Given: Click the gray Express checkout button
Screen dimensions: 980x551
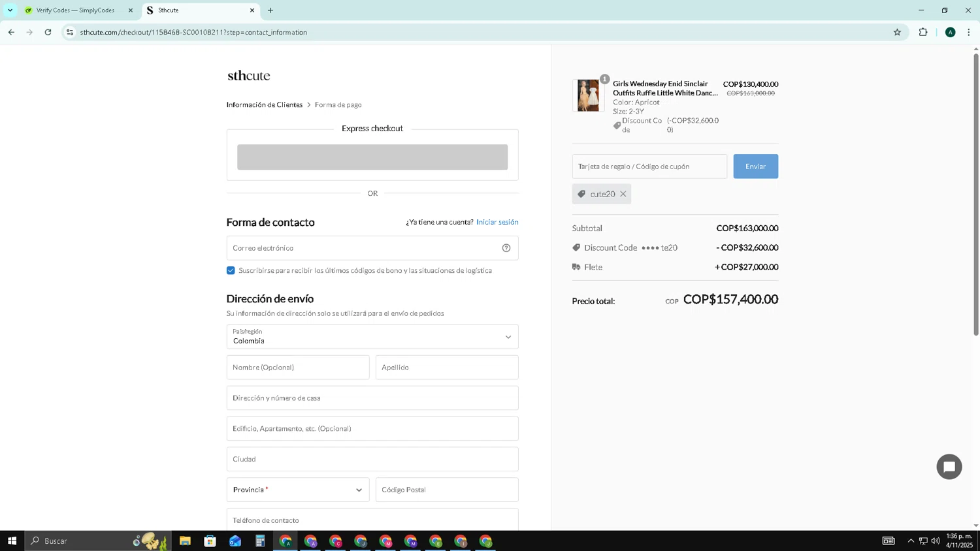Looking at the screenshot, I should [372, 157].
